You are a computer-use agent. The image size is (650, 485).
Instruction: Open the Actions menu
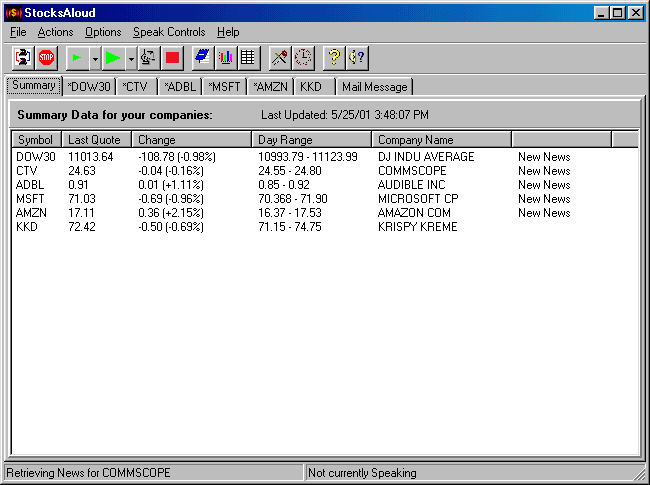click(55, 32)
